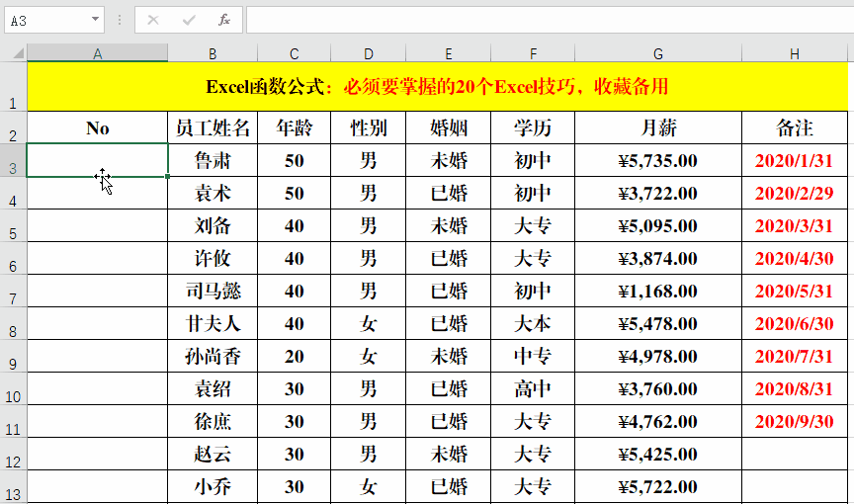Select the cell with name '赵云'

213,455
